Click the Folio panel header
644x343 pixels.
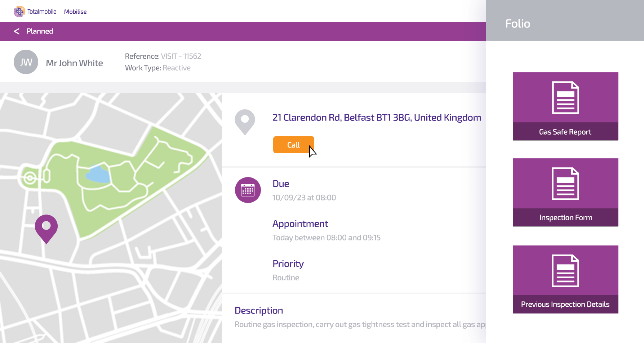pos(565,20)
